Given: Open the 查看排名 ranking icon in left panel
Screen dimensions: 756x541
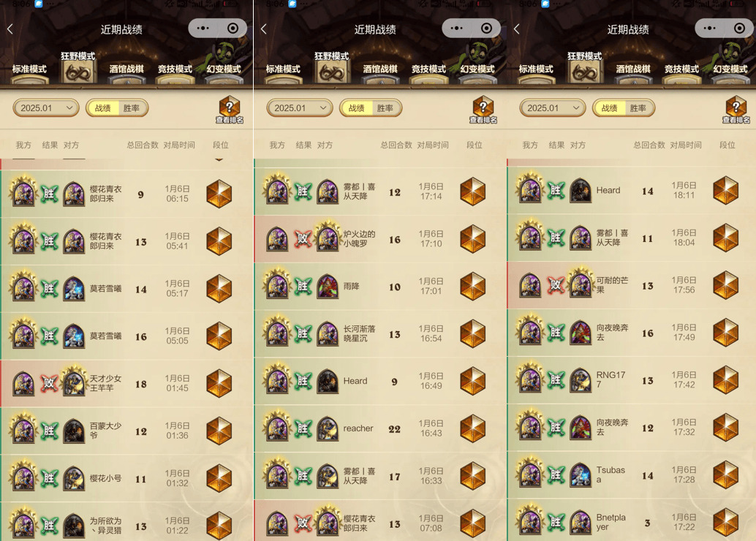Looking at the screenshot, I should (x=230, y=110).
